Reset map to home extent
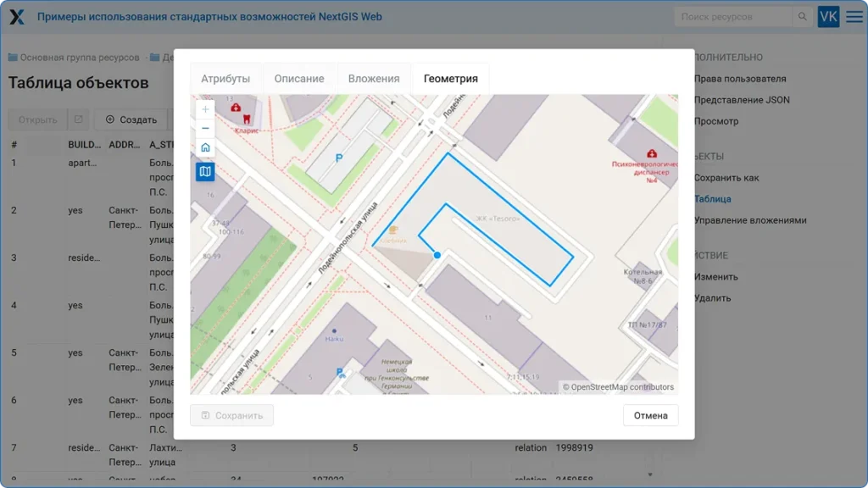 point(205,148)
